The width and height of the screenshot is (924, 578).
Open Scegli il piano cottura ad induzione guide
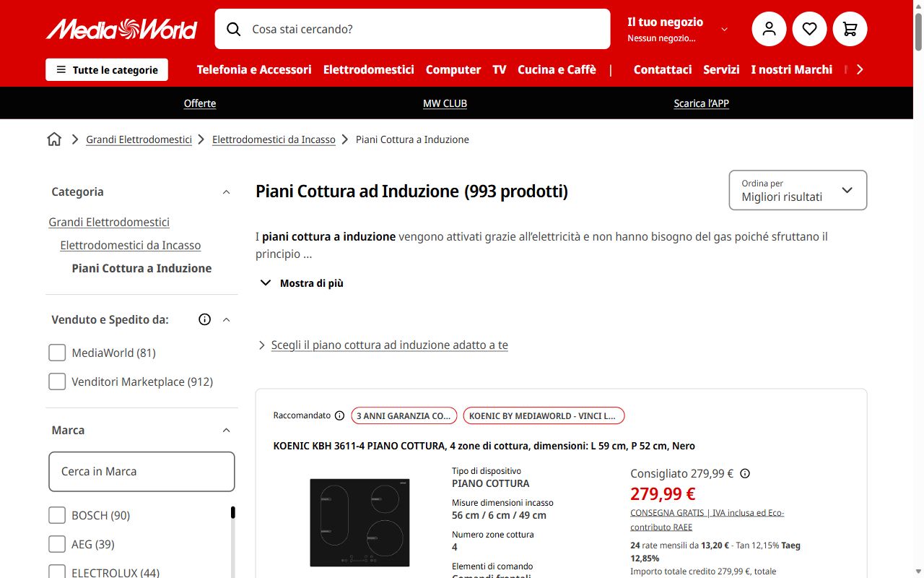[x=390, y=345]
